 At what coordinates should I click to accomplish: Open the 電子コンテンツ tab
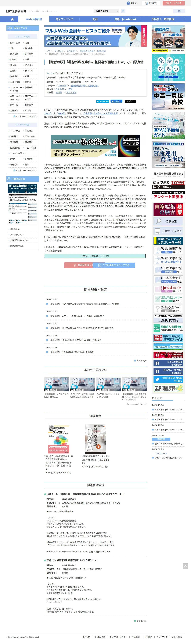click(x=64, y=19)
